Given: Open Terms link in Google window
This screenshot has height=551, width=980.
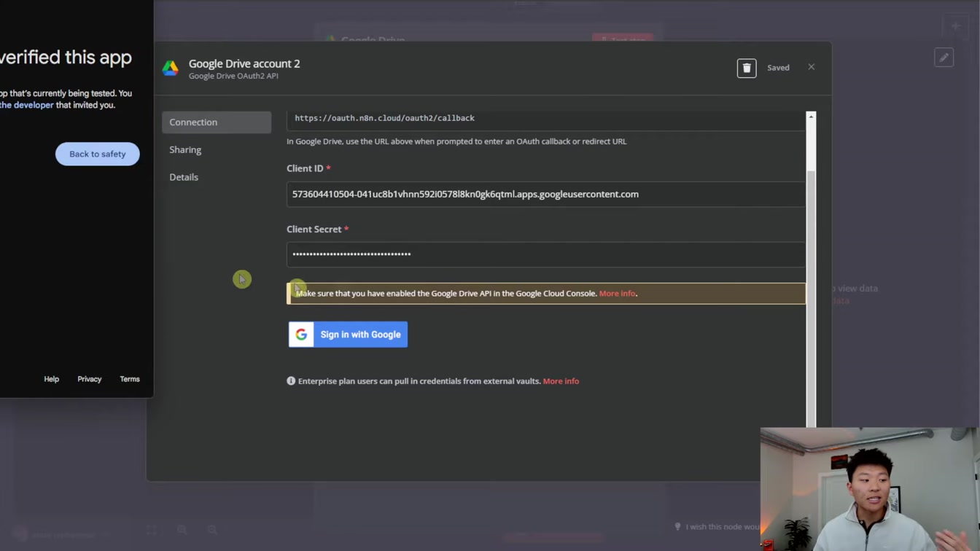Looking at the screenshot, I should tap(130, 379).
